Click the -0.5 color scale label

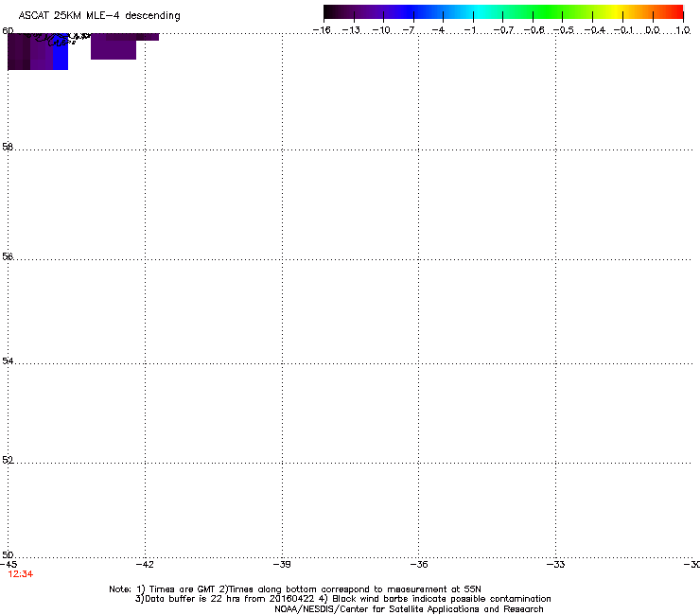pos(564,30)
